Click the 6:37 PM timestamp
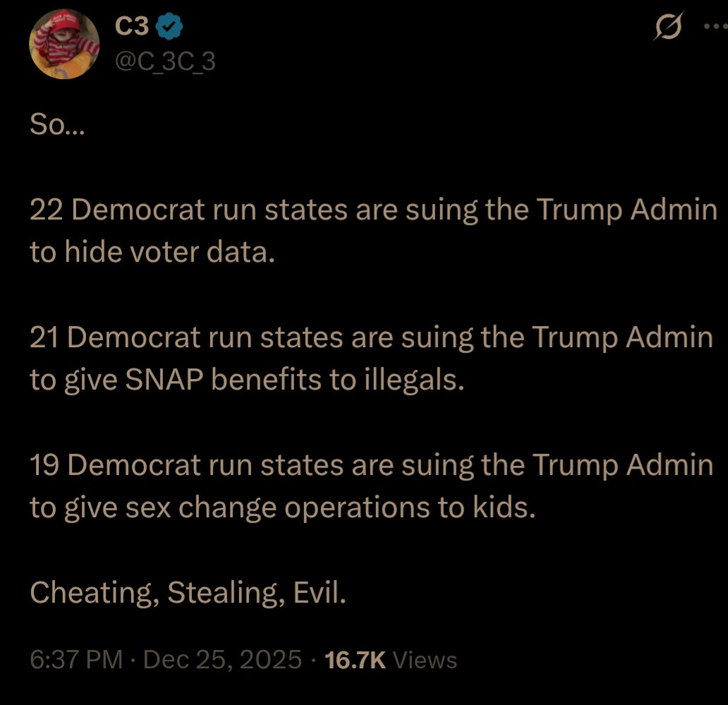This screenshot has width=728, height=705. (76, 660)
